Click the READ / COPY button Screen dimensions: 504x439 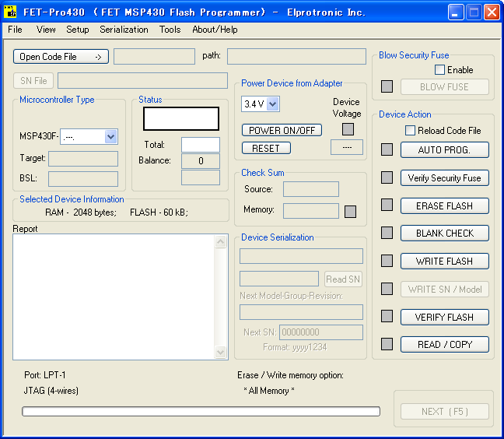pyautogui.click(x=445, y=345)
